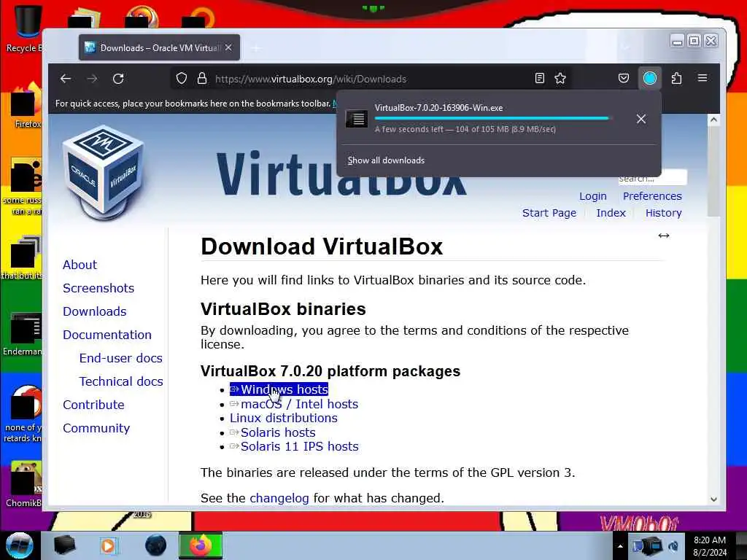Open the Index link
Image resolution: width=747 pixels, height=560 pixels.
coord(611,213)
